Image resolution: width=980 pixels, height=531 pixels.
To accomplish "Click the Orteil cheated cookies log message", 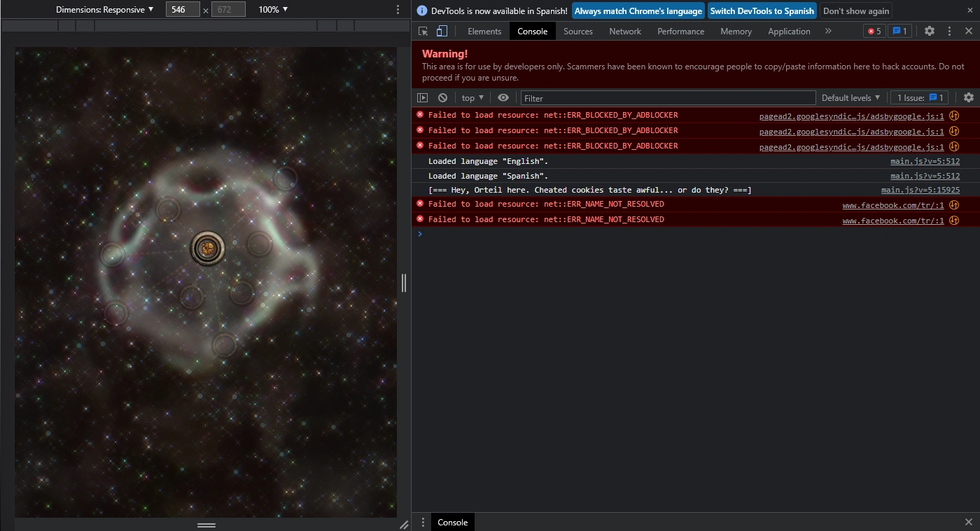I will click(590, 190).
